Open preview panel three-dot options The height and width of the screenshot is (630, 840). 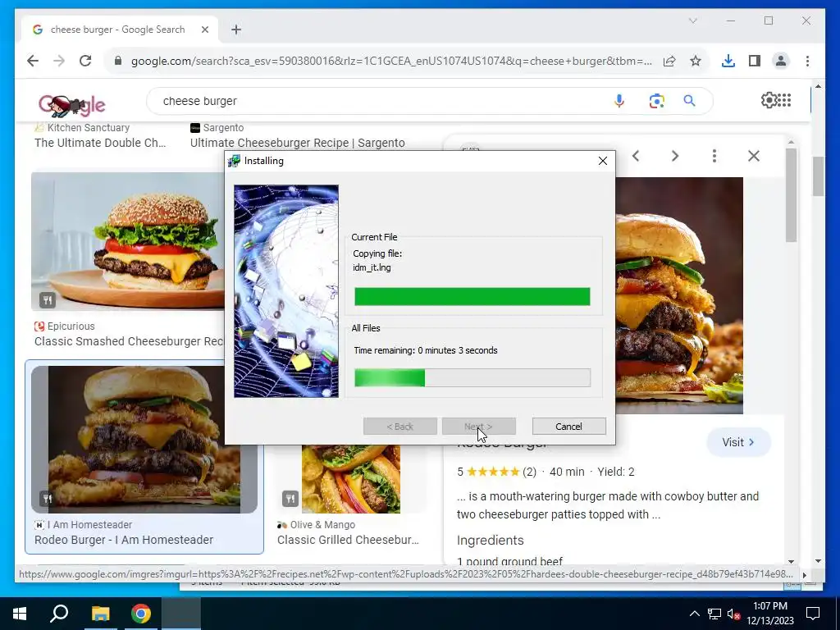[714, 156]
